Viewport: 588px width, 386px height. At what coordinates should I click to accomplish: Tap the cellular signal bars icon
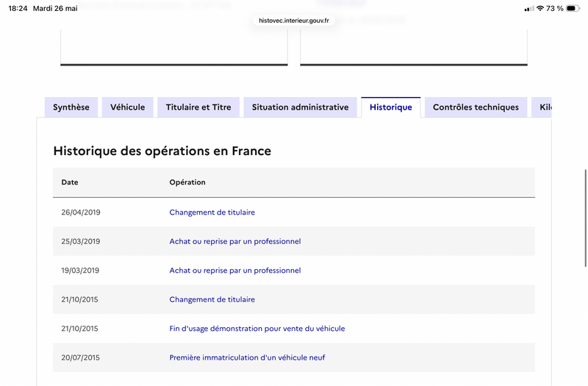(x=529, y=9)
